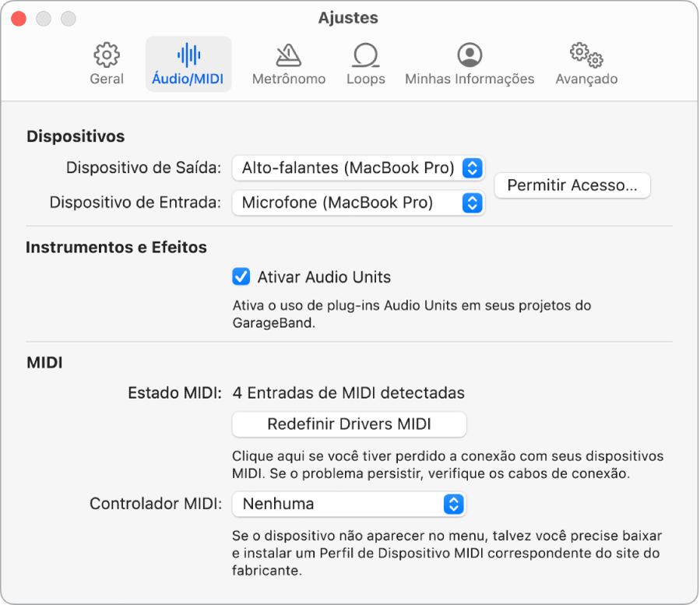Click the chevron on the Controlador MIDI popup
Viewport: 700px width, 605px height.
click(x=456, y=504)
